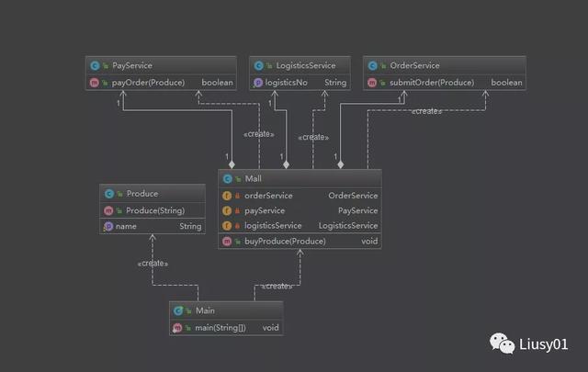The width and height of the screenshot is (588, 372).
Task: Click the PayService class icon
Action: pyautogui.click(x=95, y=65)
